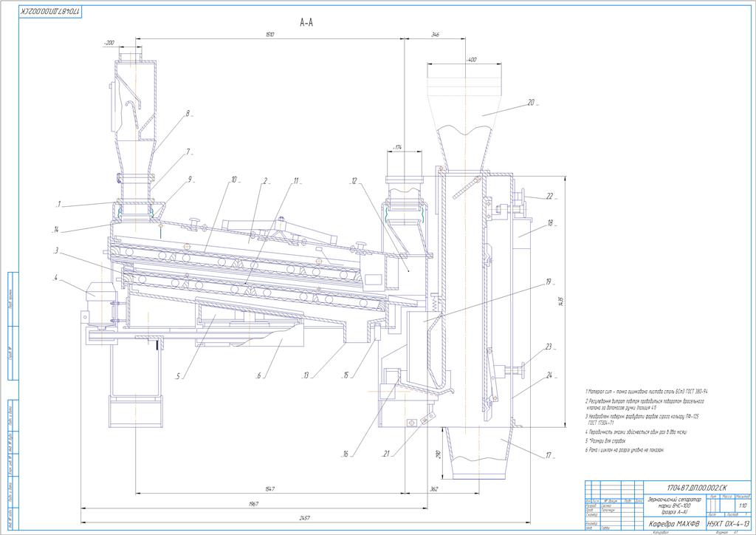756x535 pixels.
Task: Click position callout number 11
Action: click(x=296, y=181)
